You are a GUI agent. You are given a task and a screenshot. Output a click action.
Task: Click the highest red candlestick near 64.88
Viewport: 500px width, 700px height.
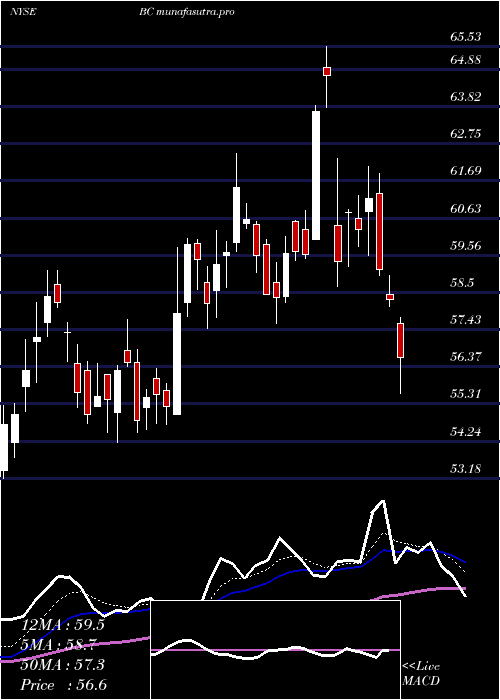(327, 71)
